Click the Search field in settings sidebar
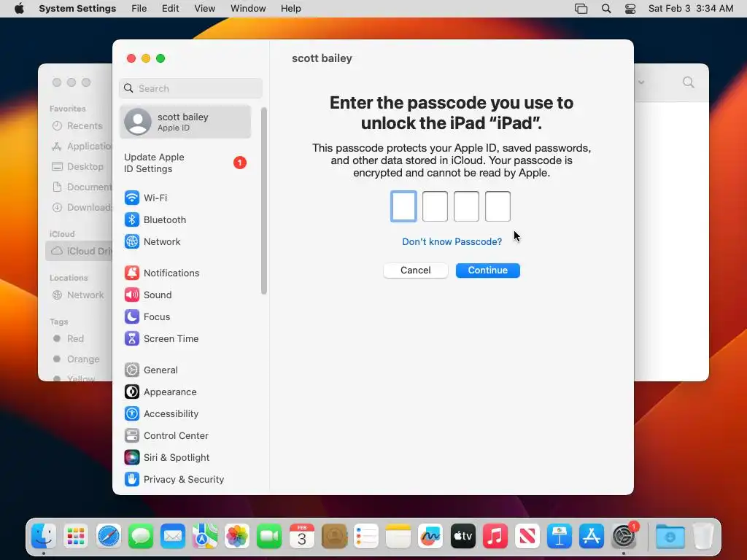The height and width of the screenshot is (560, 747). click(x=190, y=88)
